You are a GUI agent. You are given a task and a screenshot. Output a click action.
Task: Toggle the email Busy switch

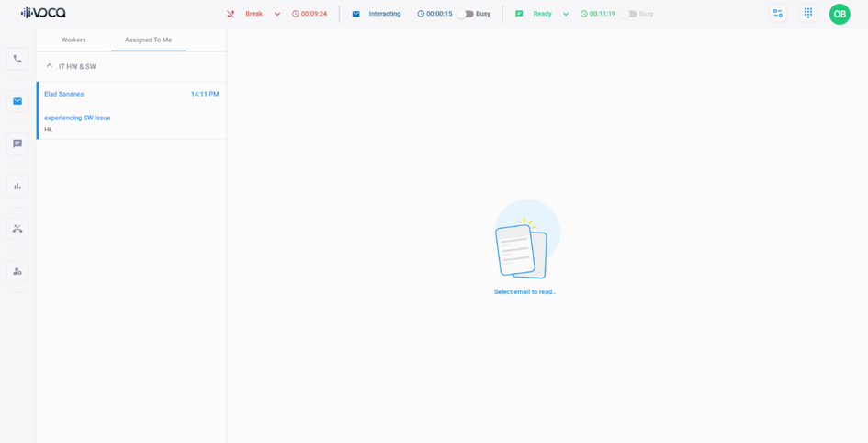466,14
